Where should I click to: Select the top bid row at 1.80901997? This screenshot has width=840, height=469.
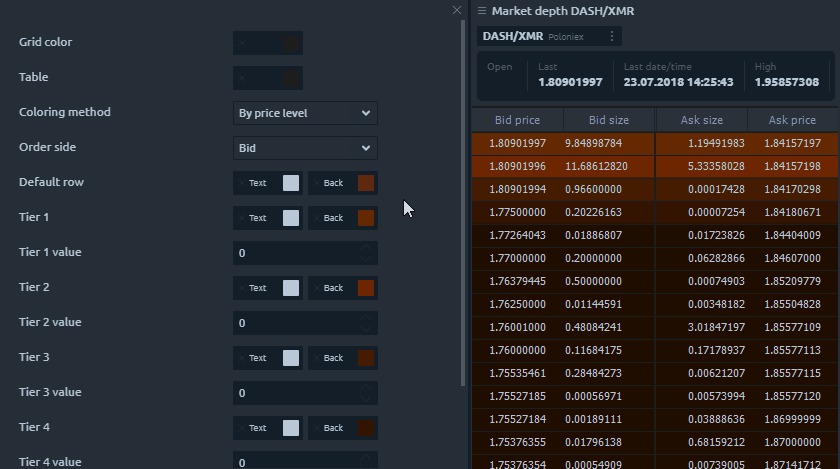click(517, 144)
